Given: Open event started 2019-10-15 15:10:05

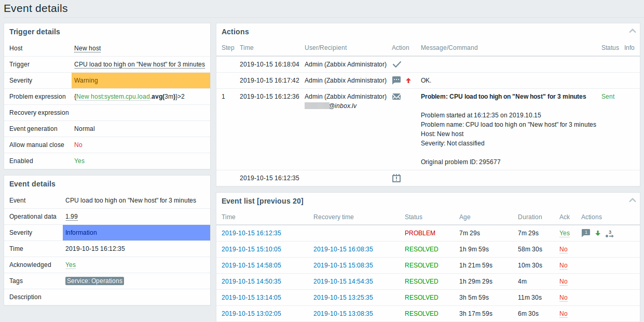Looking at the screenshot, I should pos(251,249).
